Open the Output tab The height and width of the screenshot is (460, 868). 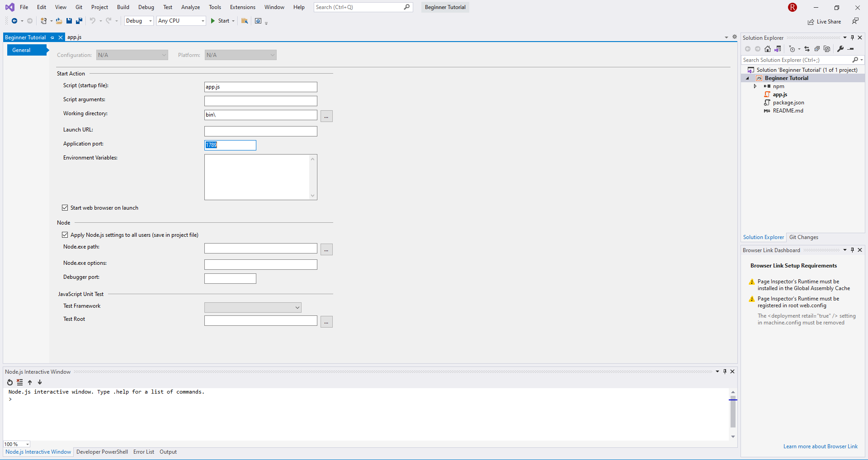168,452
